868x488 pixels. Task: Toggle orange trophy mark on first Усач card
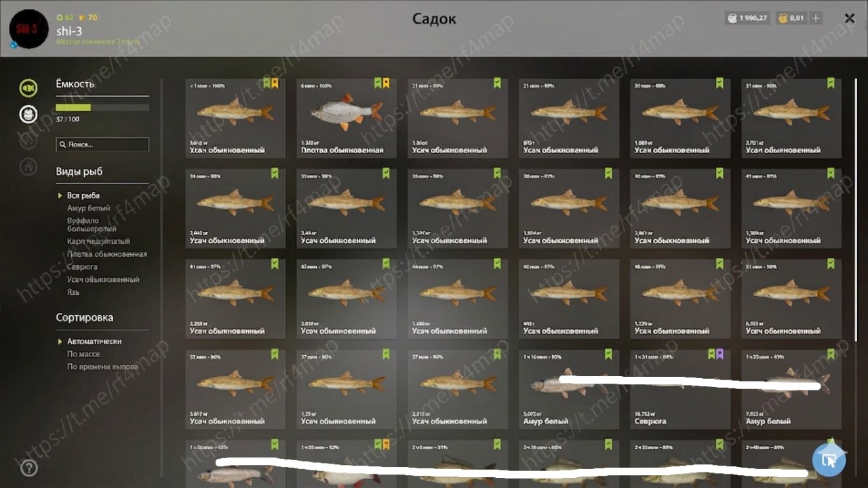[275, 83]
